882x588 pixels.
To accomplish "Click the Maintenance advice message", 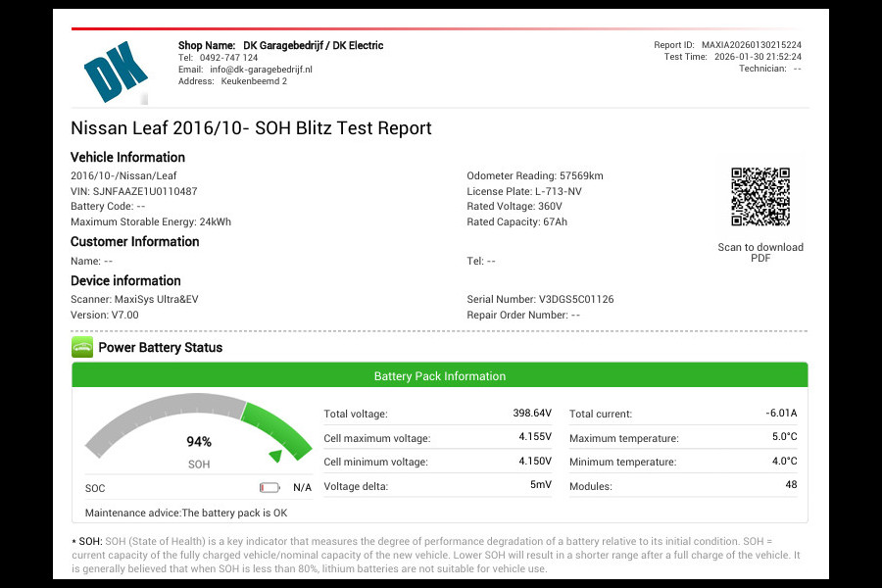I will click(x=186, y=513).
